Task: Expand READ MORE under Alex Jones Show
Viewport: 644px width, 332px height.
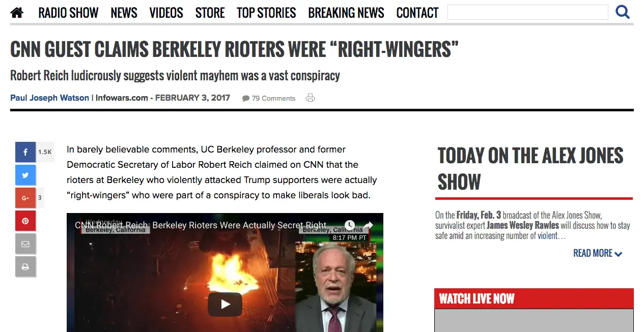Action: point(598,253)
